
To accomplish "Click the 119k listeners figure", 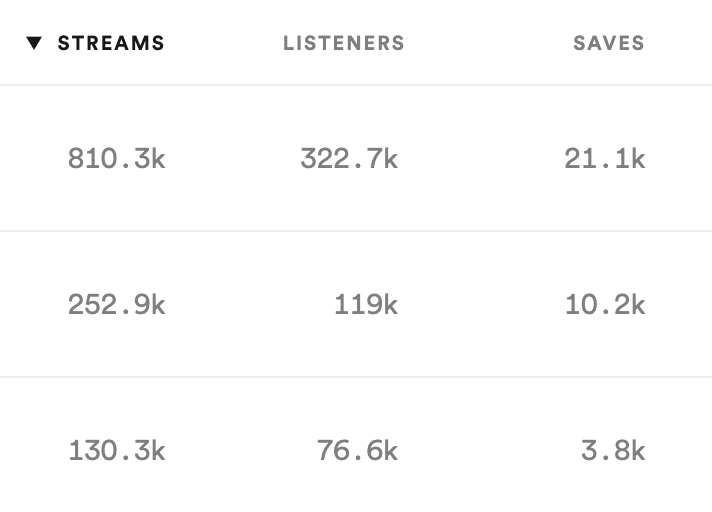I will (x=366, y=305).
